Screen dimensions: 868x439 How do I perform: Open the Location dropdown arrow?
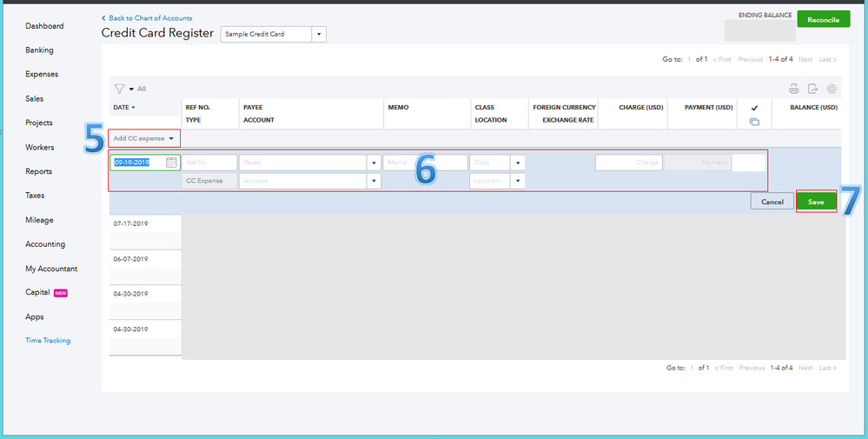pyautogui.click(x=518, y=181)
